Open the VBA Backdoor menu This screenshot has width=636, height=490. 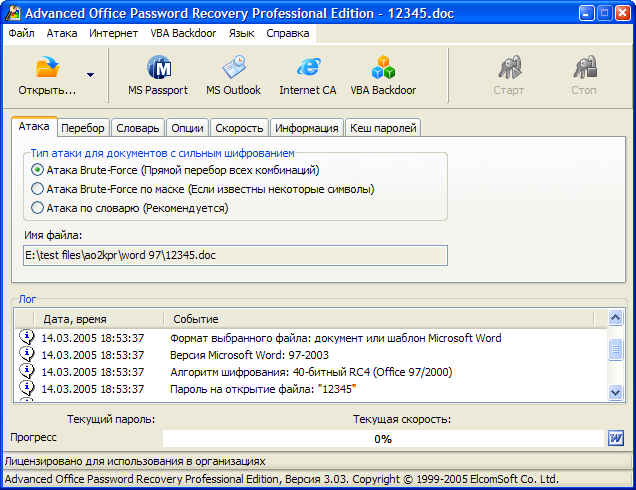183,33
